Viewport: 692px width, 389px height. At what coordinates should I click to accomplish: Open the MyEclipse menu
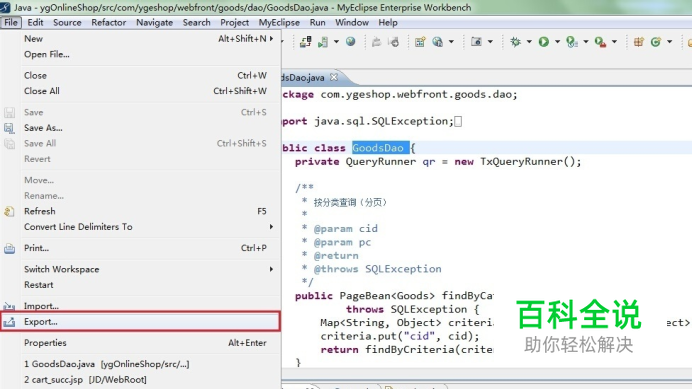coord(279,23)
